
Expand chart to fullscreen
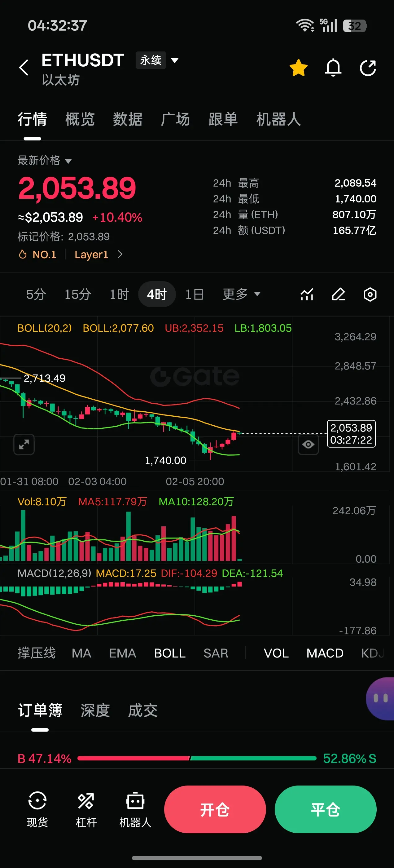click(24, 445)
